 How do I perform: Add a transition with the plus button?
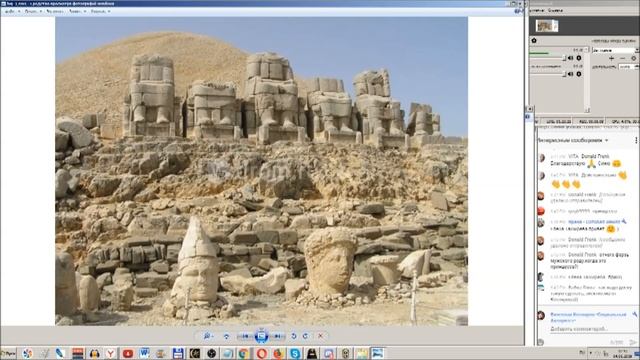611,58
